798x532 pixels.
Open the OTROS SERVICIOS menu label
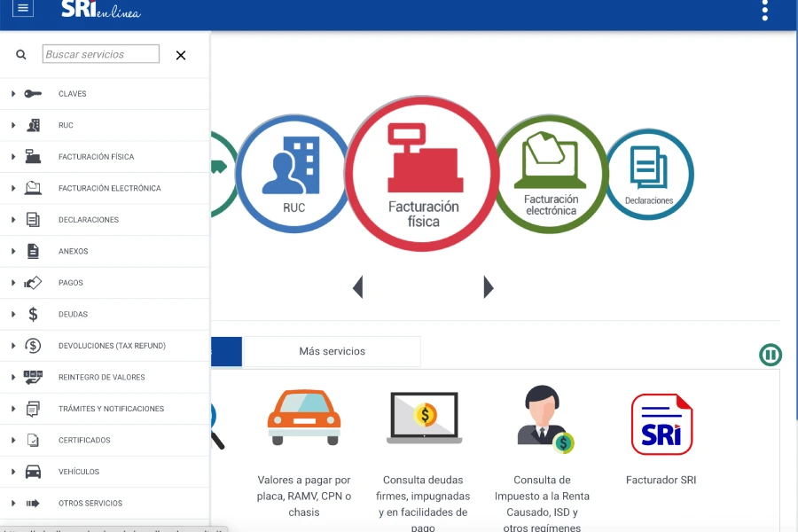pyautogui.click(x=90, y=504)
